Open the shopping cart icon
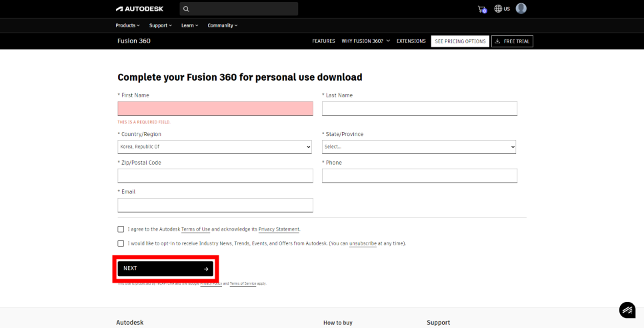 point(482,9)
